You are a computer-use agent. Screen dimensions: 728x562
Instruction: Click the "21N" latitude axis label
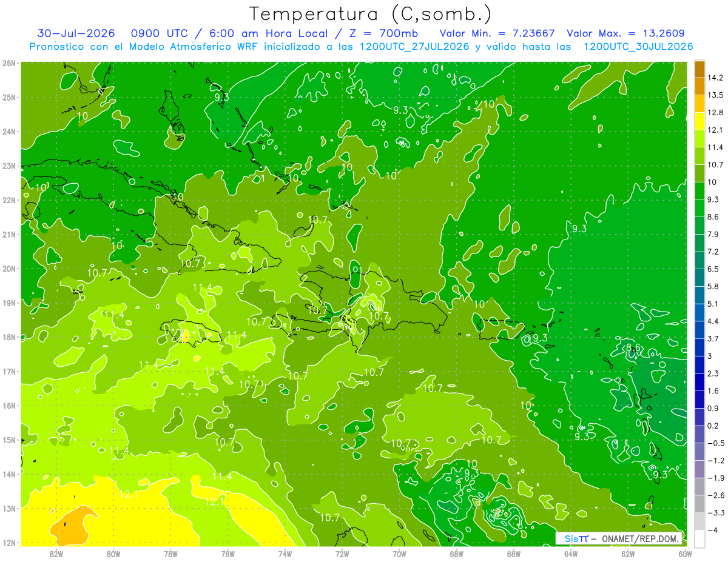(x=8, y=235)
